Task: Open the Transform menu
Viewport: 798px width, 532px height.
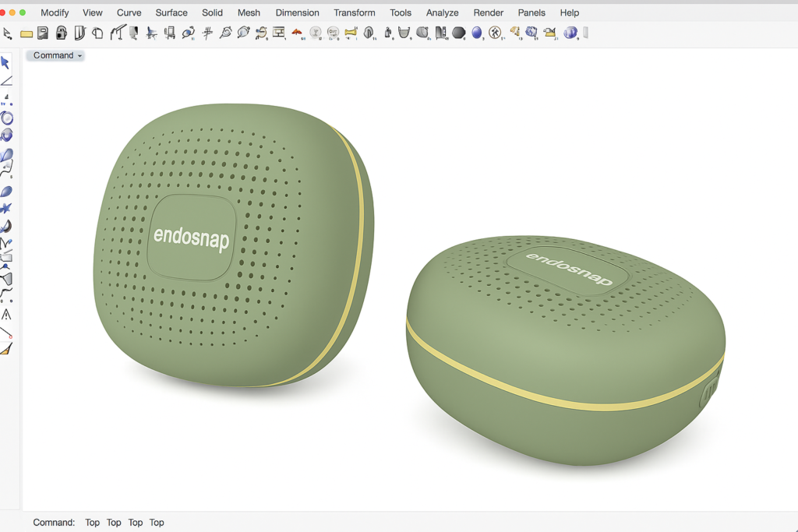Action: 354,12
